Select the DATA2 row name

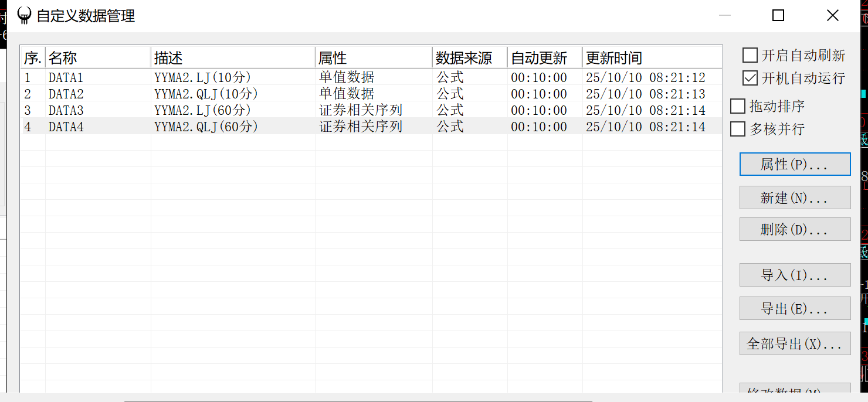(66, 94)
